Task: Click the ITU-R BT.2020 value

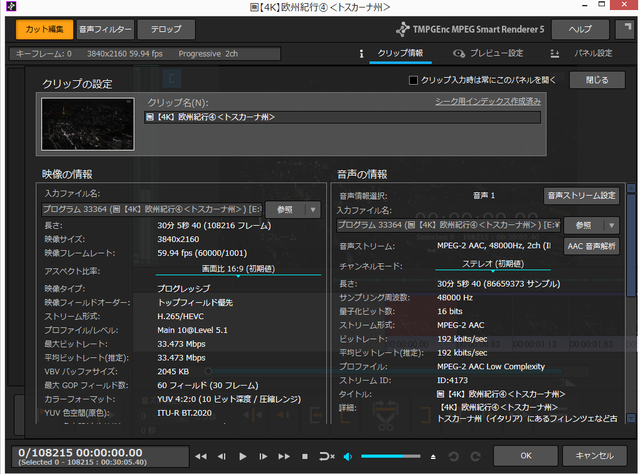Action: (184, 413)
